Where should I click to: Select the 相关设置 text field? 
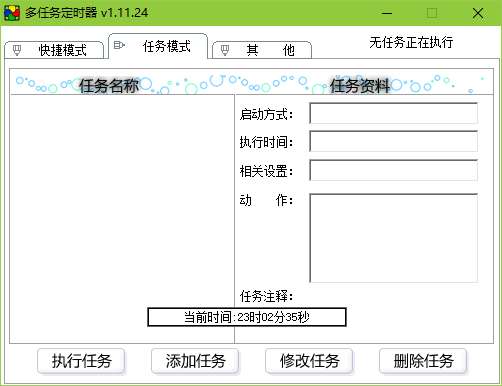tap(394, 170)
